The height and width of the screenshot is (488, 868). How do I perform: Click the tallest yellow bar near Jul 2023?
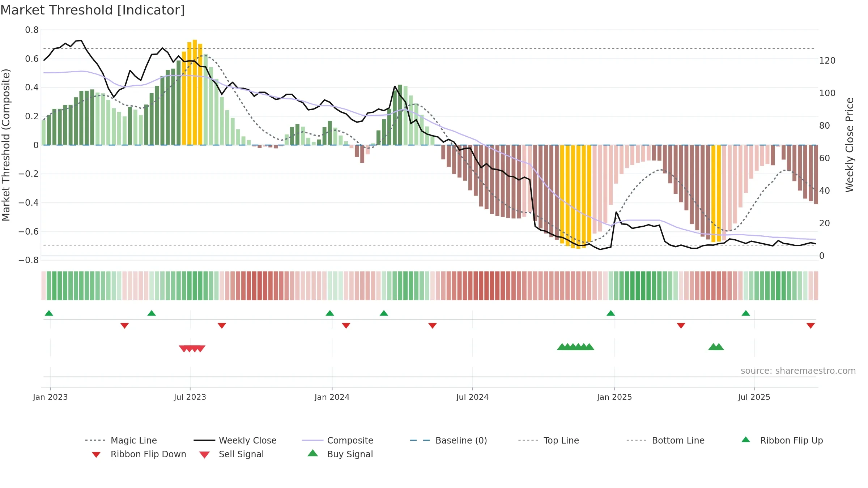click(195, 92)
